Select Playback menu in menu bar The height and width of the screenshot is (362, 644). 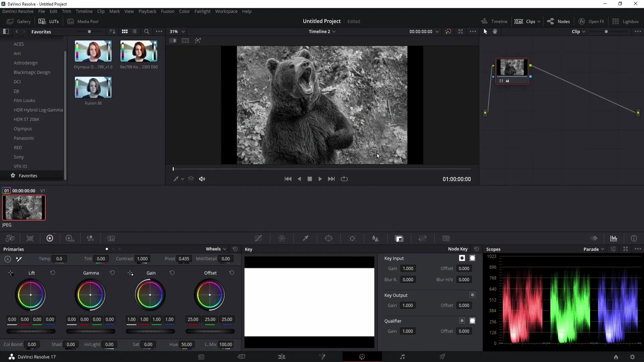point(147,11)
